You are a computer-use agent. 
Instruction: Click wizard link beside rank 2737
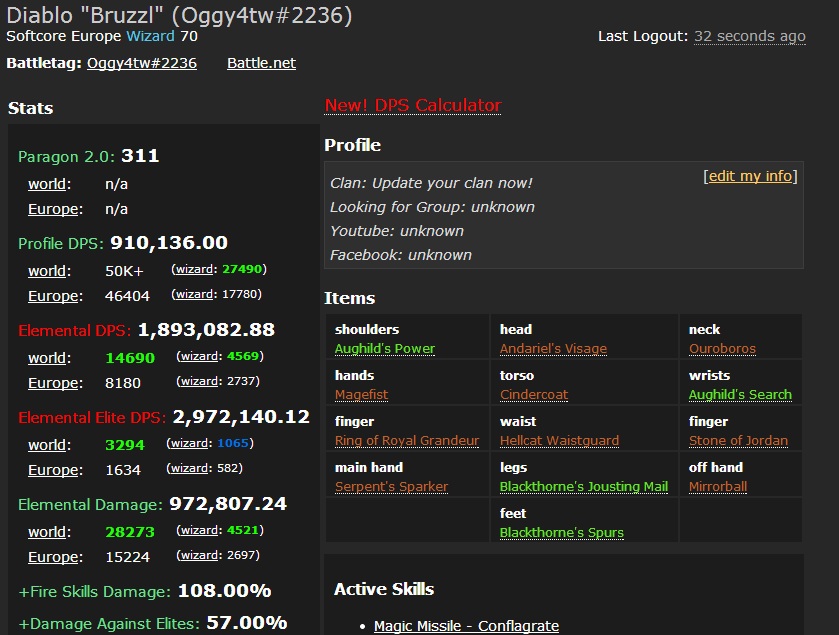[199, 381]
